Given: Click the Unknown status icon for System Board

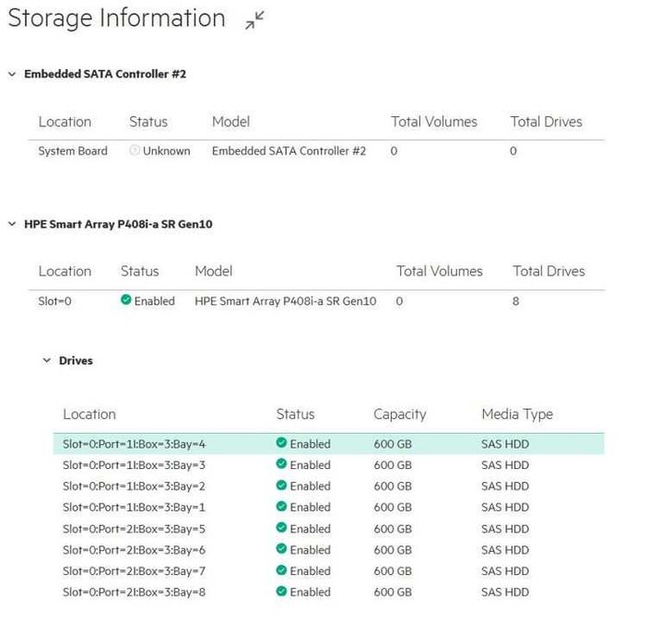Looking at the screenshot, I should pos(135,150).
